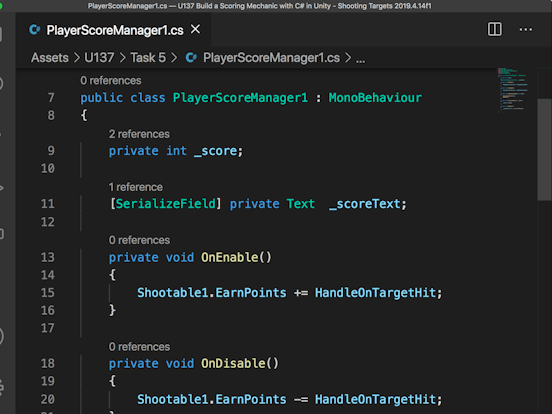Viewport: 552px width, 414px height.
Task: Open PlayerScoreManager1.cs breadcrumb file entry
Action: click(x=271, y=58)
